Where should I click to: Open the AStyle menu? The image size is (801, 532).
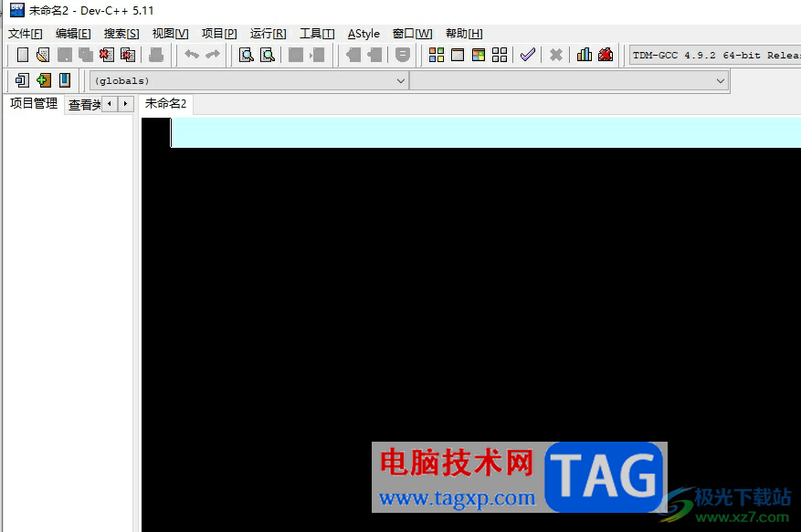[364, 34]
